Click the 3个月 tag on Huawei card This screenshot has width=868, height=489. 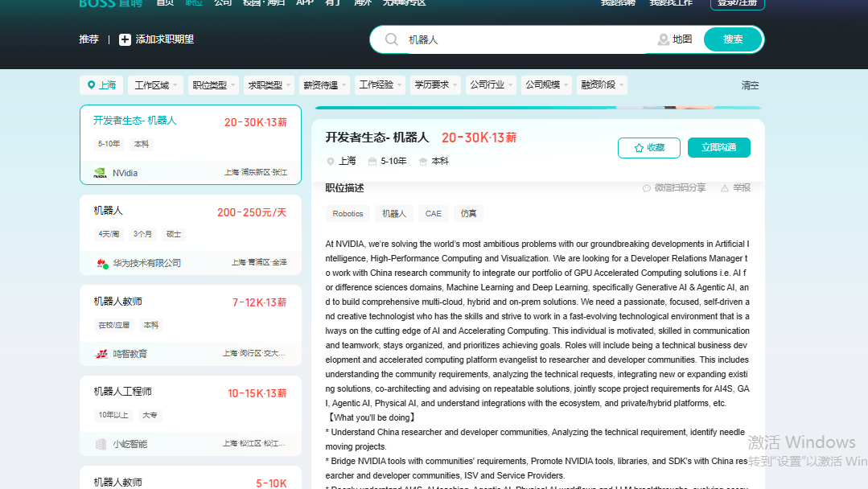click(x=142, y=234)
